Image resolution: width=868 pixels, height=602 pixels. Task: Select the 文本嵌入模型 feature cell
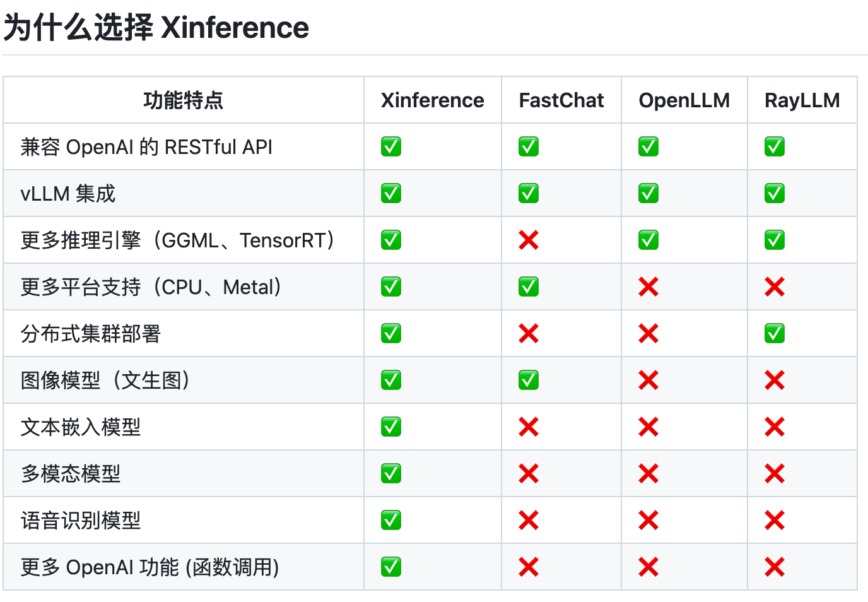click(184, 427)
